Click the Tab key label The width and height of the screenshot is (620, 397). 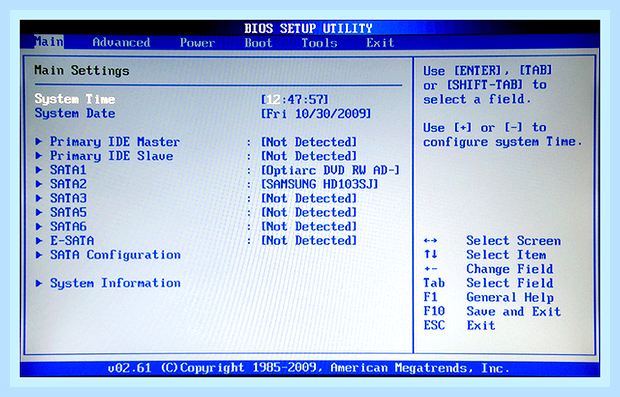(x=434, y=283)
